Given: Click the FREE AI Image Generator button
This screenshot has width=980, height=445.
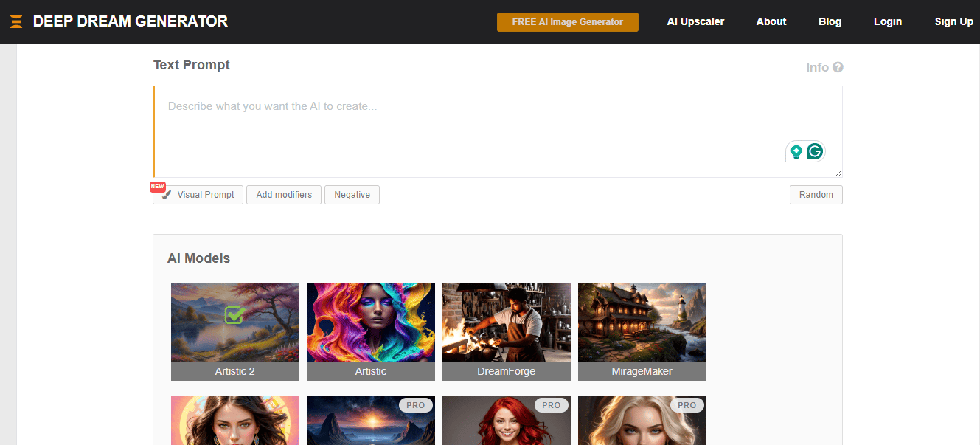Looking at the screenshot, I should pos(568,22).
